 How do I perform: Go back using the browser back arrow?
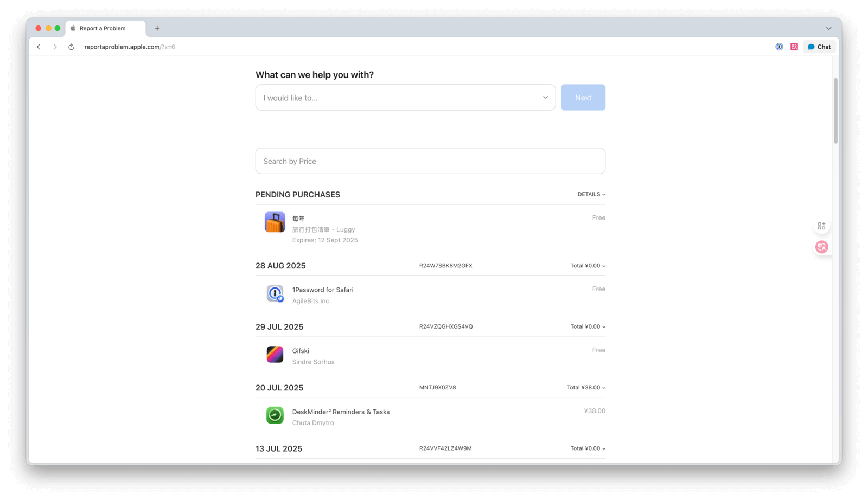click(39, 47)
